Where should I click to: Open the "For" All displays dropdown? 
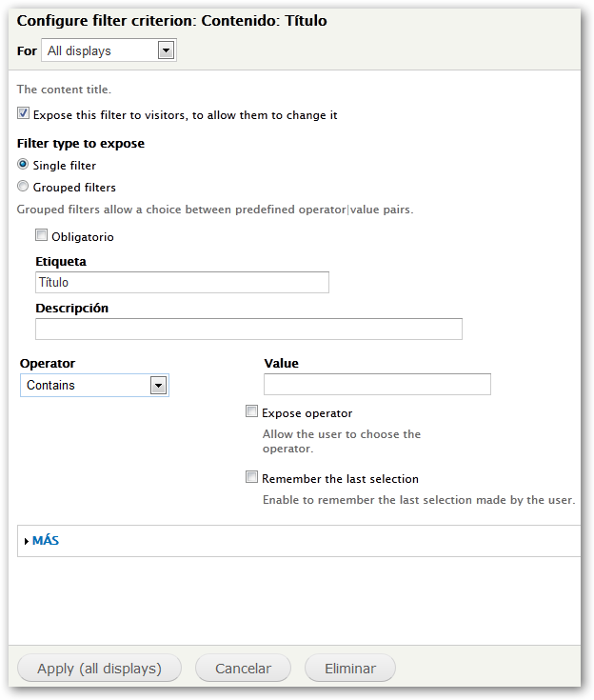tap(99, 50)
